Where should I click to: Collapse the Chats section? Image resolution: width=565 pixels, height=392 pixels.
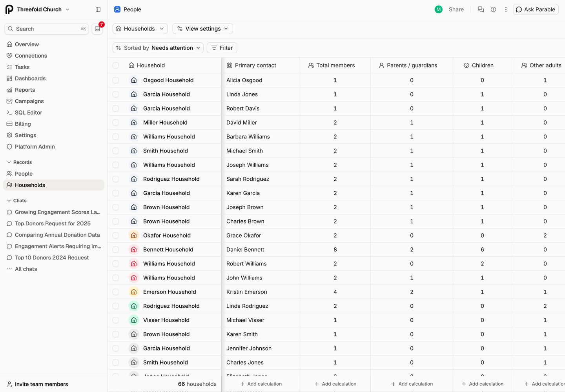coord(16,201)
